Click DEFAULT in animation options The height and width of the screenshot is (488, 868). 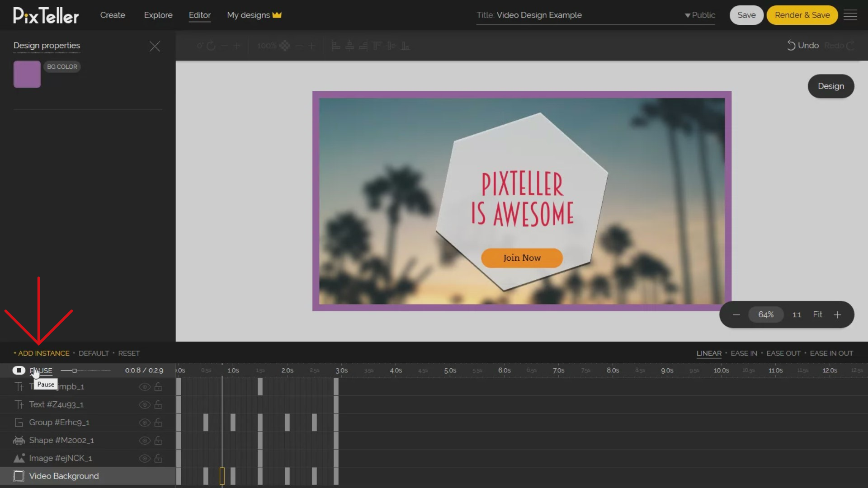click(94, 353)
